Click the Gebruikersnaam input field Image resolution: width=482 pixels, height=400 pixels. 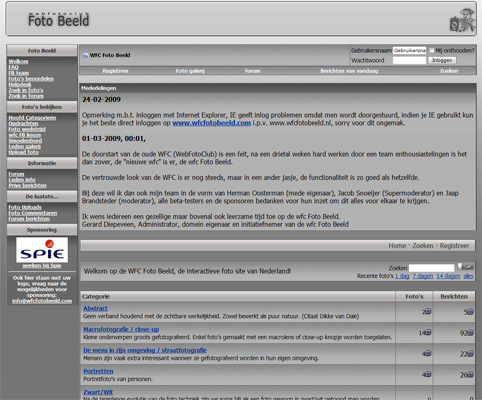[409, 51]
